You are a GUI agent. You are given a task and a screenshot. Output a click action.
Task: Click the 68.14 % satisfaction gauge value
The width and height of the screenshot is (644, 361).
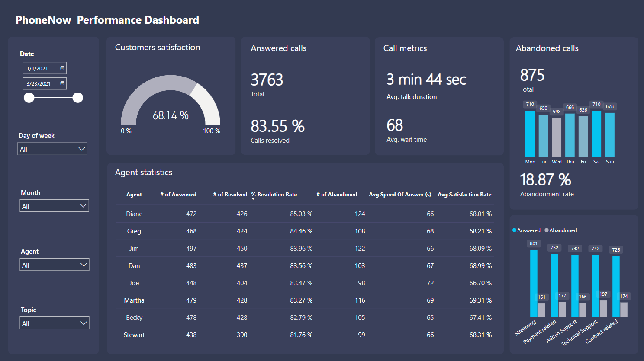click(x=171, y=115)
